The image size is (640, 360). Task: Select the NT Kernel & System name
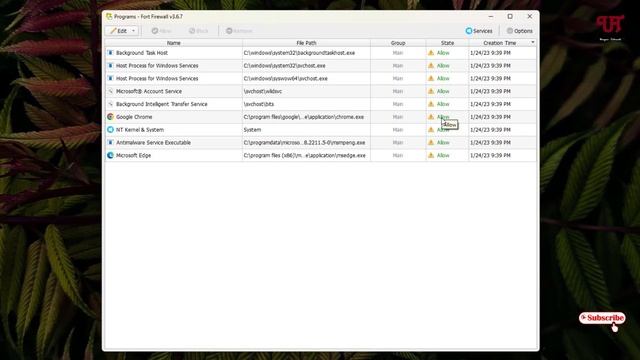140,129
